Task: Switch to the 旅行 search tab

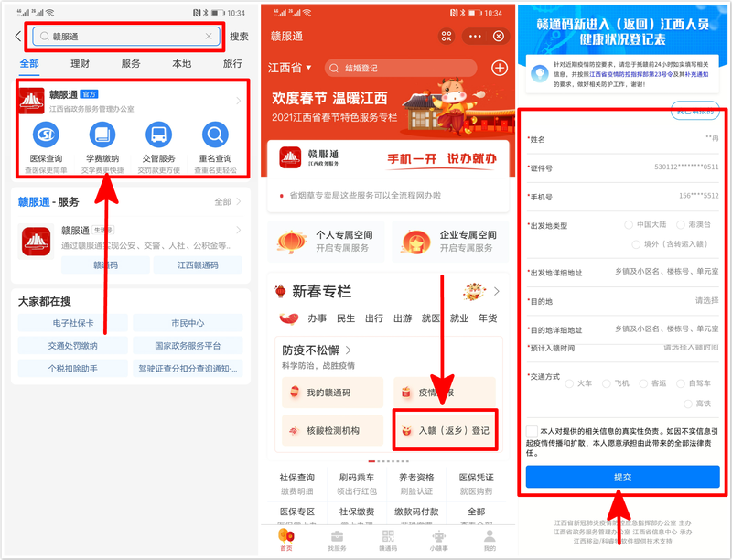Action: pyautogui.click(x=232, y=63)
